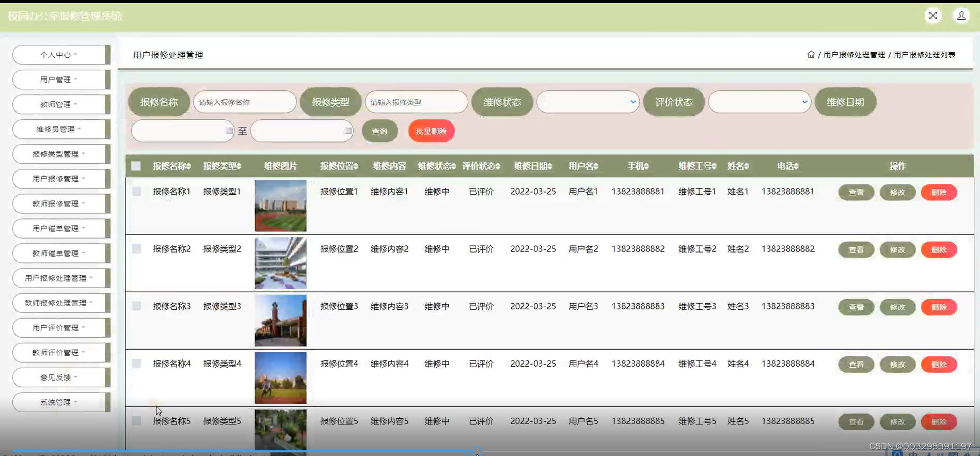
Task: Sort table by 姓名 column arrows
Action: point(747,166)
